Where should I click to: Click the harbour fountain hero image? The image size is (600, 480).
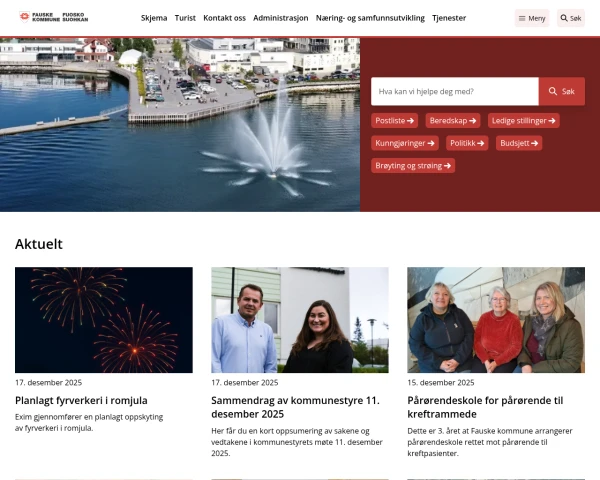tap(180, 124)
